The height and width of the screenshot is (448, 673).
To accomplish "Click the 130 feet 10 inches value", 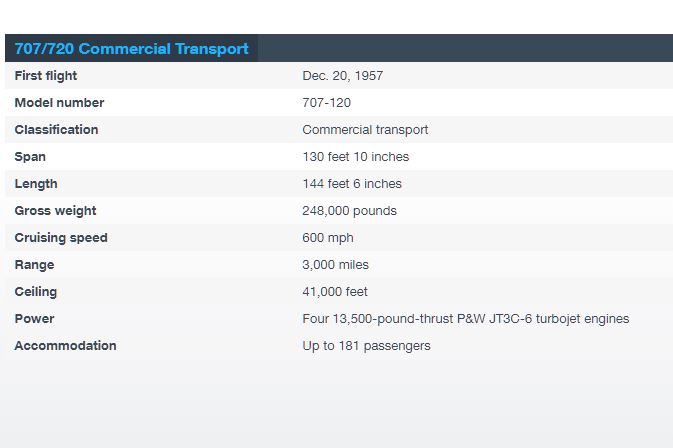I will tap(356, 157).
